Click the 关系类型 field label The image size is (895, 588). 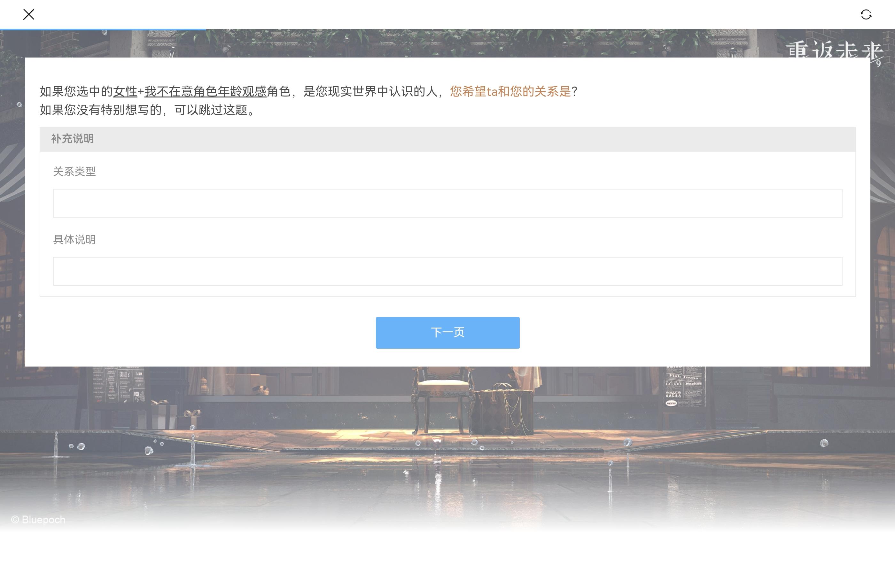click(x=74, y=171)
